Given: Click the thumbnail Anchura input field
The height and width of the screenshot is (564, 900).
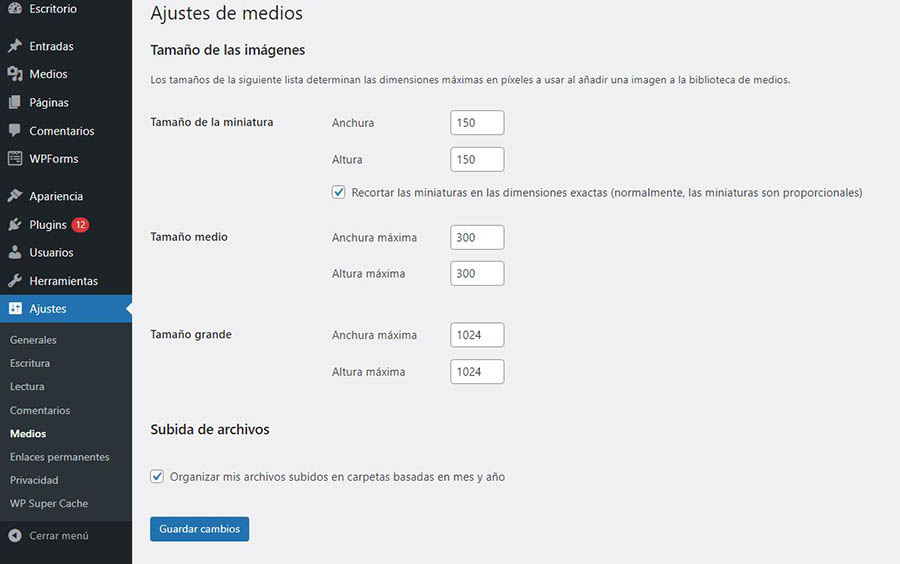Looking at the screenshot, I should [477, 123].
